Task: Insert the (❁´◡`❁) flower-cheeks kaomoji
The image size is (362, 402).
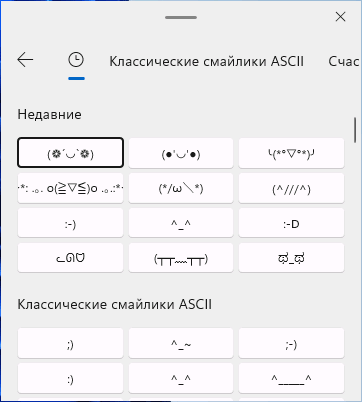Action: tap(70, 153)
